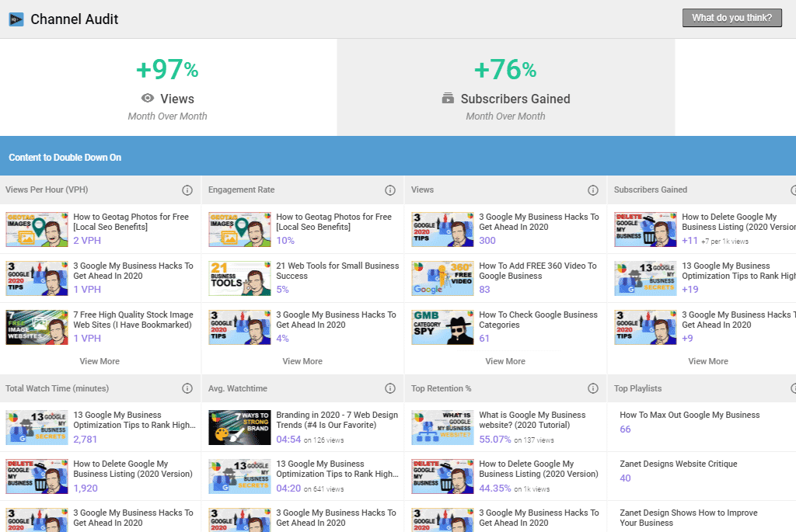796x532 pixels.
Task: Click View More under Subscribers Gained
Action: pos(708,361)
